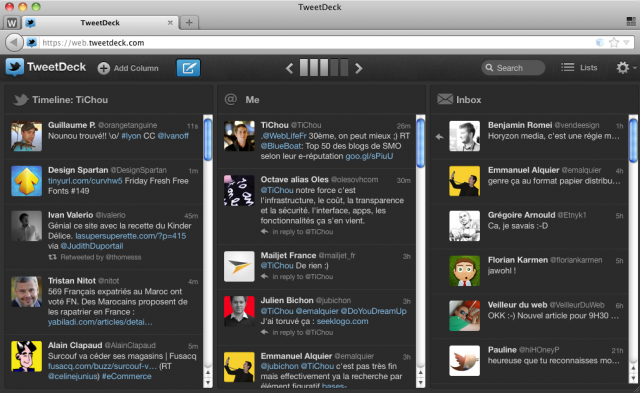
Task: Open Florian Karmen's cartoon avatar
Action: [464, 271]
